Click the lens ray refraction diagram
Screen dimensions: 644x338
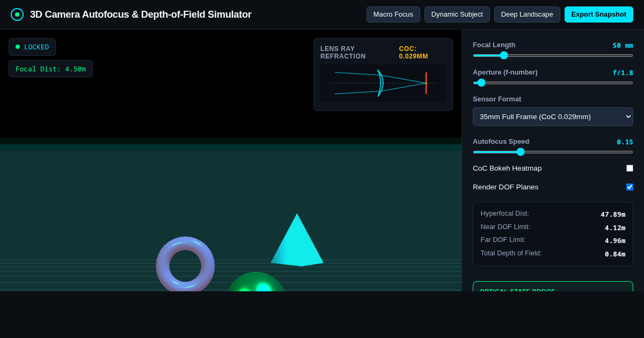(x=383, y=83)
